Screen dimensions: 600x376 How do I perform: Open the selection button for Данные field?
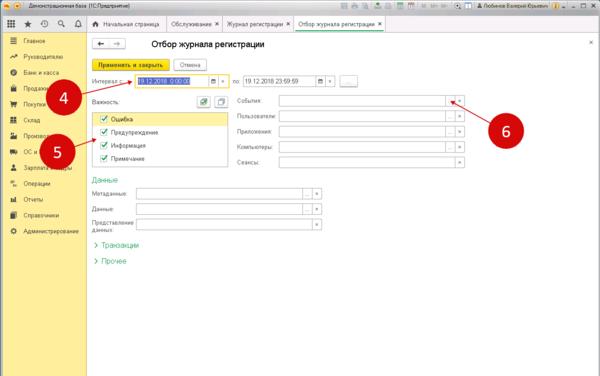pos(307,209)
